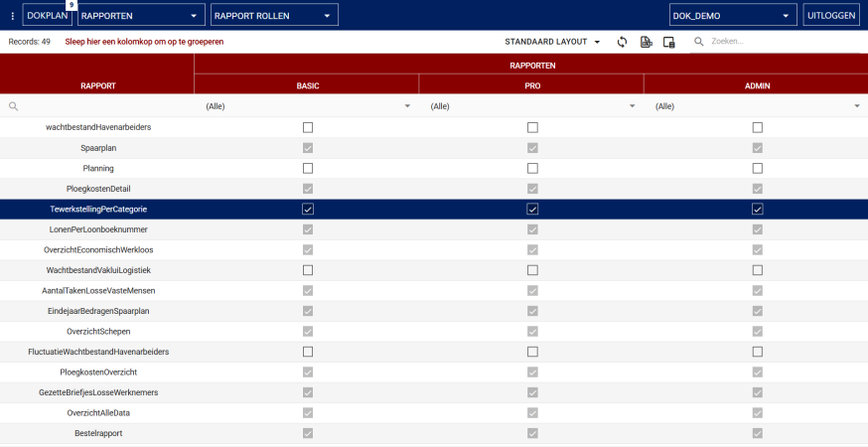Viewport: 868px width, 447px height.
Task: Expand the Pro column (Alle) filter
Action: coord(632,106)
